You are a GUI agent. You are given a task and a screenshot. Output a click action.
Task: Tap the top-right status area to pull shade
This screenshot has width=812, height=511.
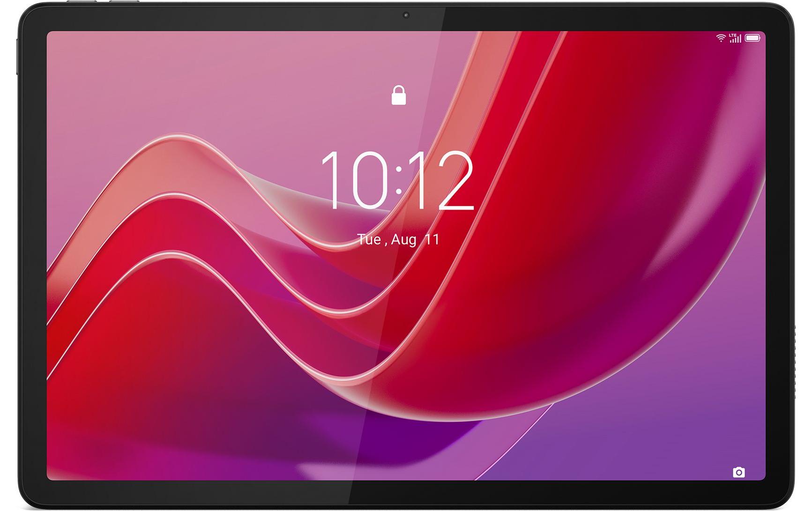coord(738,38)
